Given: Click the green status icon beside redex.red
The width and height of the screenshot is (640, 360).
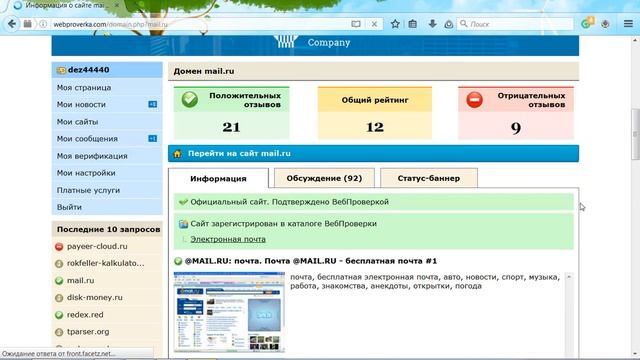Looking at the screenshot, I should [x=59, y=315].
